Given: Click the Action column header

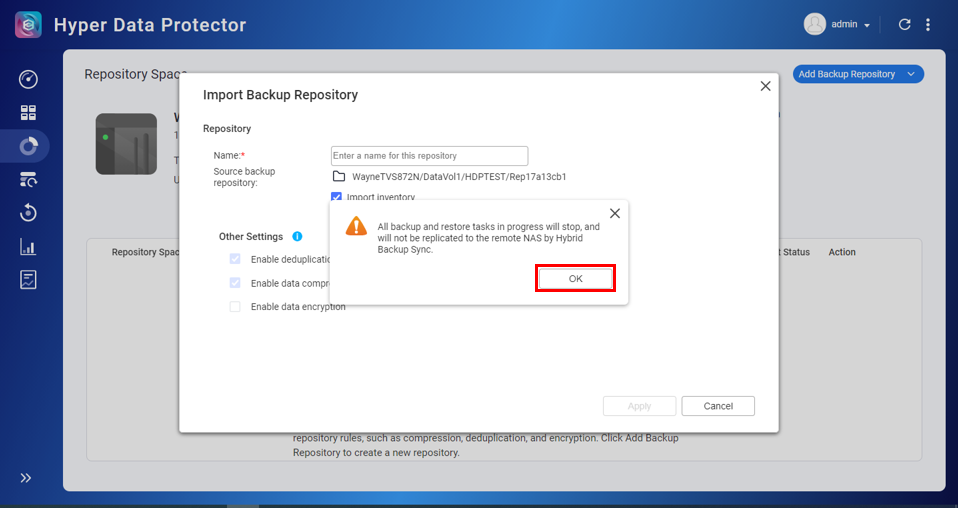Looking at the screenshot, I should [x=842, y=252].
